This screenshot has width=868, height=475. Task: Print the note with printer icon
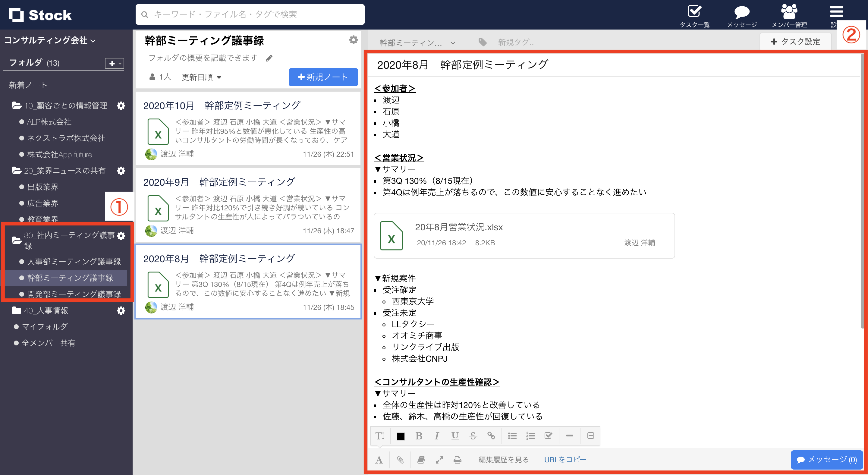point(457,460)
